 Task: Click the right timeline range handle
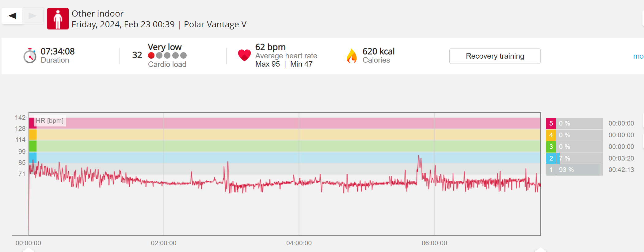[x=540, y=250]
